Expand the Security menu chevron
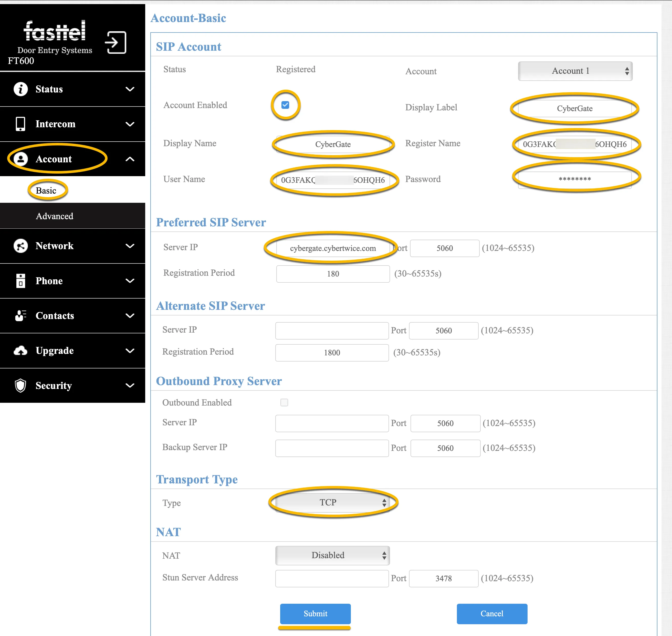The image size is (672, 636). [130, 385]
